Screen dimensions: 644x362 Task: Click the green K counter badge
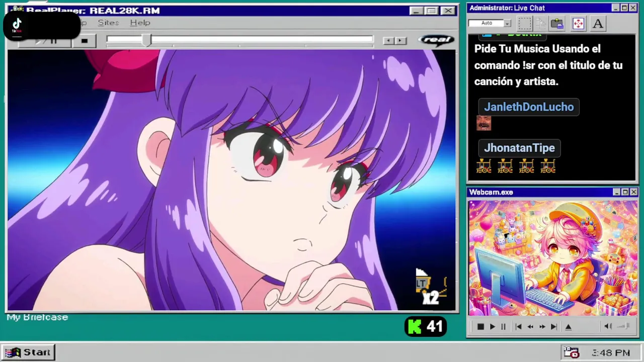(x=426, y=327)
